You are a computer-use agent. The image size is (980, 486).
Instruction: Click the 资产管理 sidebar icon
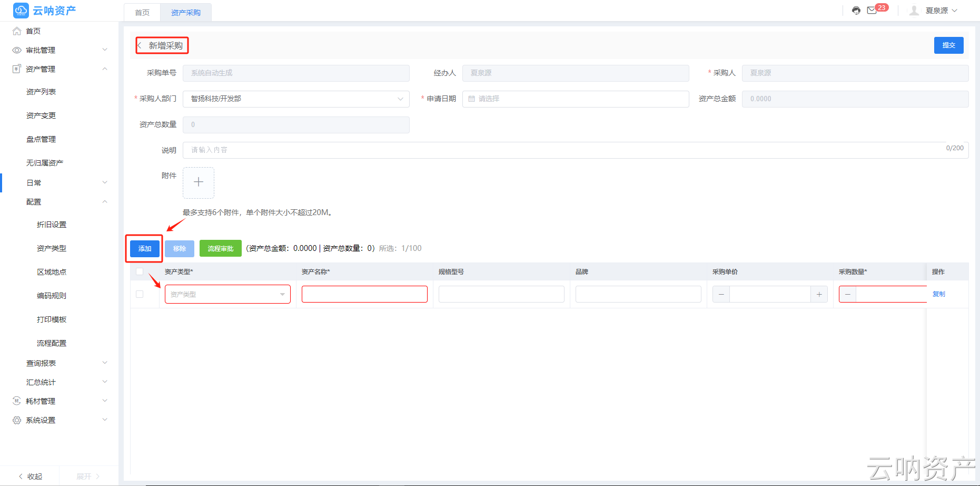17,69
